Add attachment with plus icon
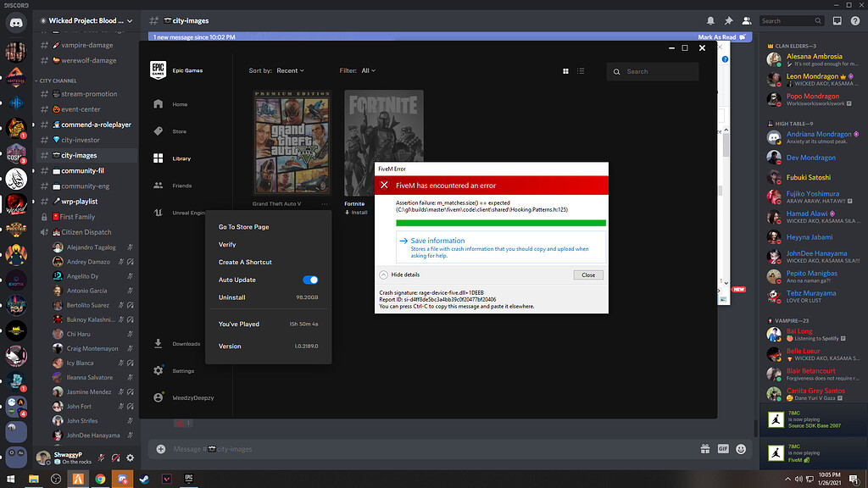The width and height of the screenshot is (868, 488). (160, 449)
